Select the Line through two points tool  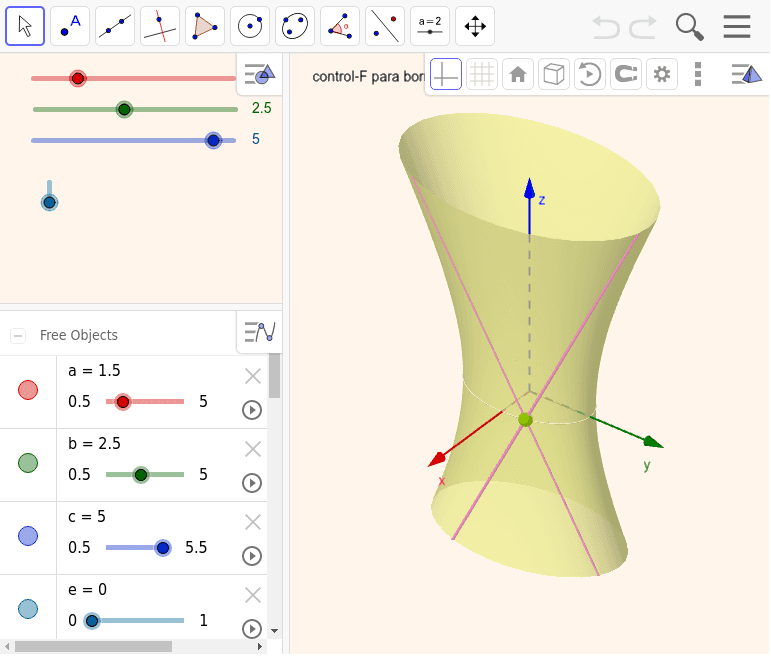115,26
